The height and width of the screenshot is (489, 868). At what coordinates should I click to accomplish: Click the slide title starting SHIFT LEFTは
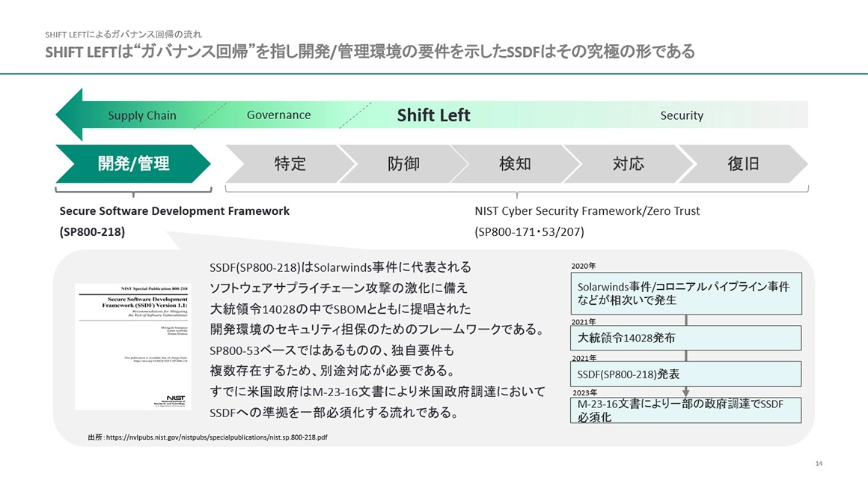[x=370, y=52]
